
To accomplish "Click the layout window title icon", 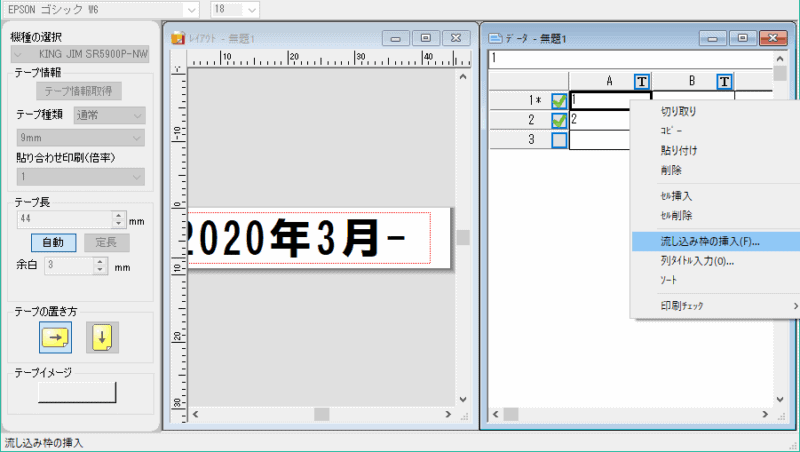I will pyautogui.click(x=178, y=38).
